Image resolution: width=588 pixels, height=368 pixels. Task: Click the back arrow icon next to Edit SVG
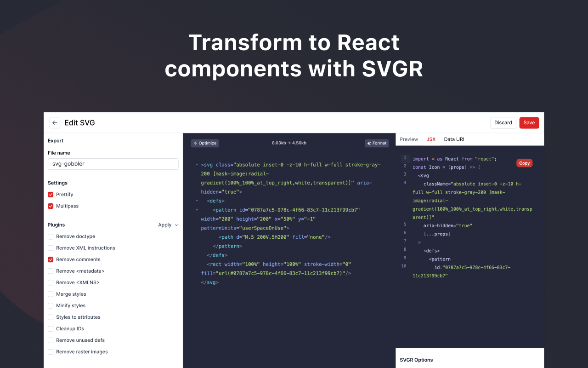(x=55, y=123)
